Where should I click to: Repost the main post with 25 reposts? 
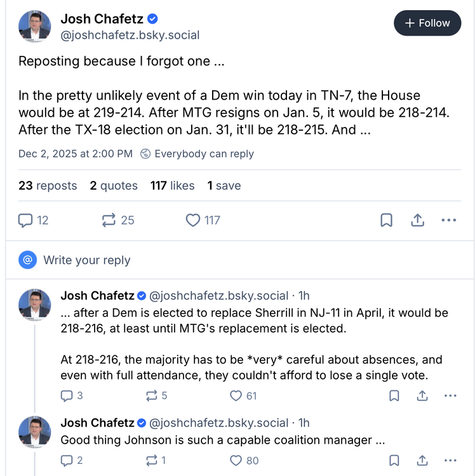tap(109, 220)
